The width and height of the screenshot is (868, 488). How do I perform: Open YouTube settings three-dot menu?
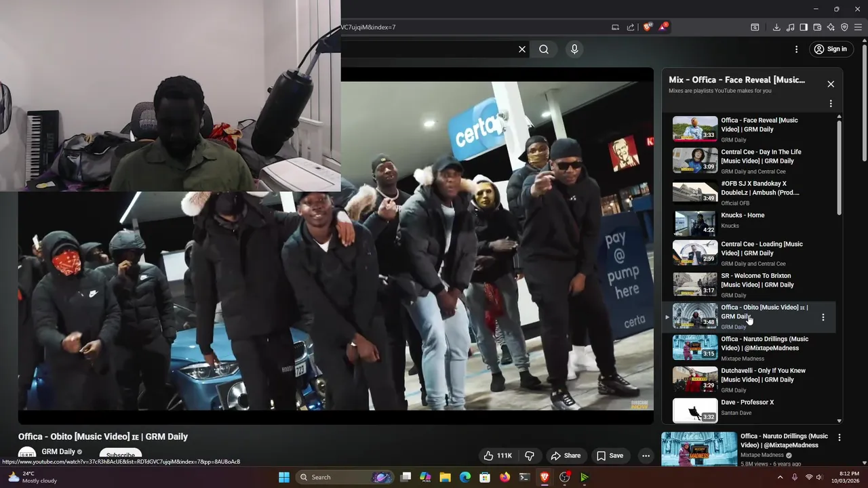[797, 49]
